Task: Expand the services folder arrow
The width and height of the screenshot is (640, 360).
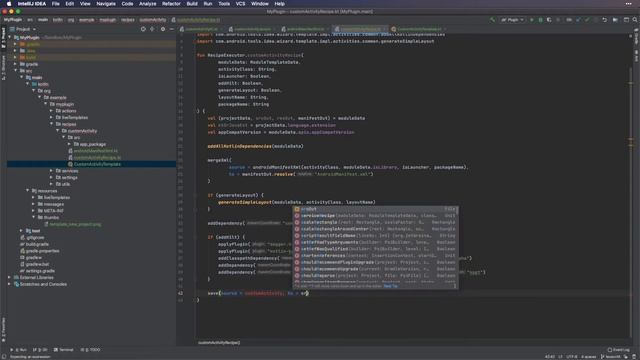Action: click(x=51, y=171)
